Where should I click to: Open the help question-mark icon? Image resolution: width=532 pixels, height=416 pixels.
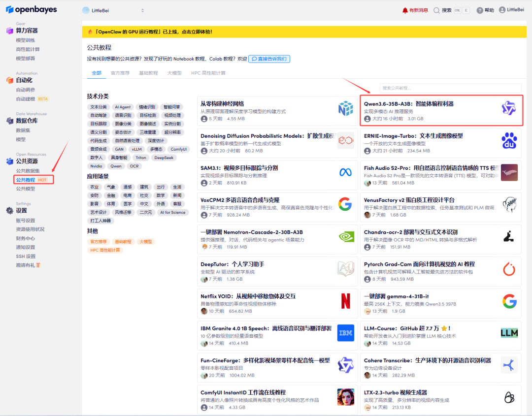[479, 10]
